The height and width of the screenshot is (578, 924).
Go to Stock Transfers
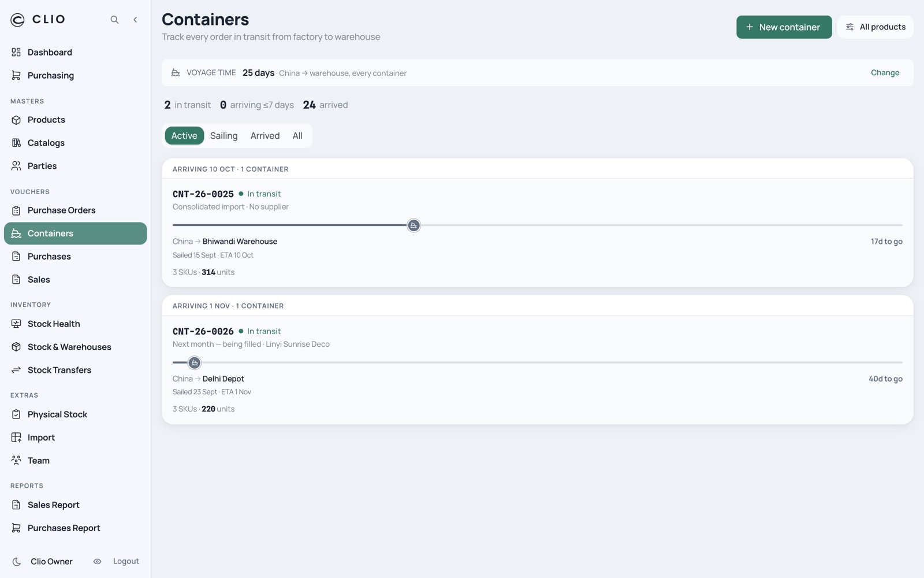[x=75, y=370]
